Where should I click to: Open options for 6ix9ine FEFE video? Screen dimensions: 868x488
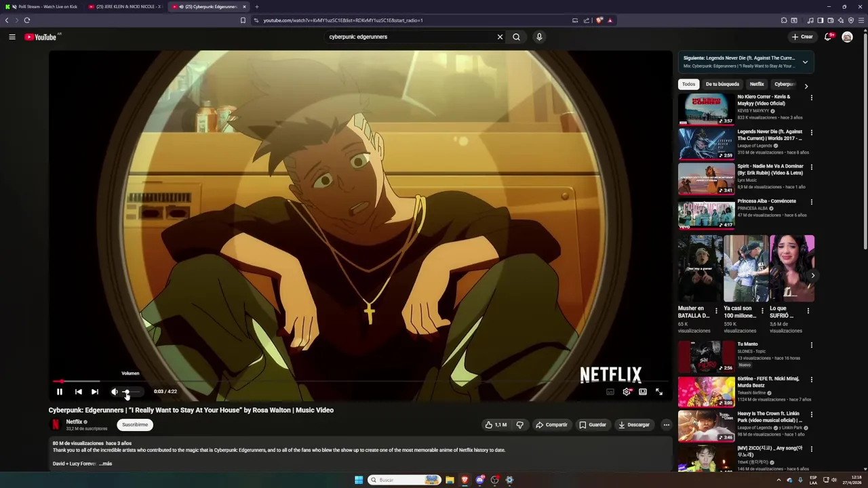point(811,380)
